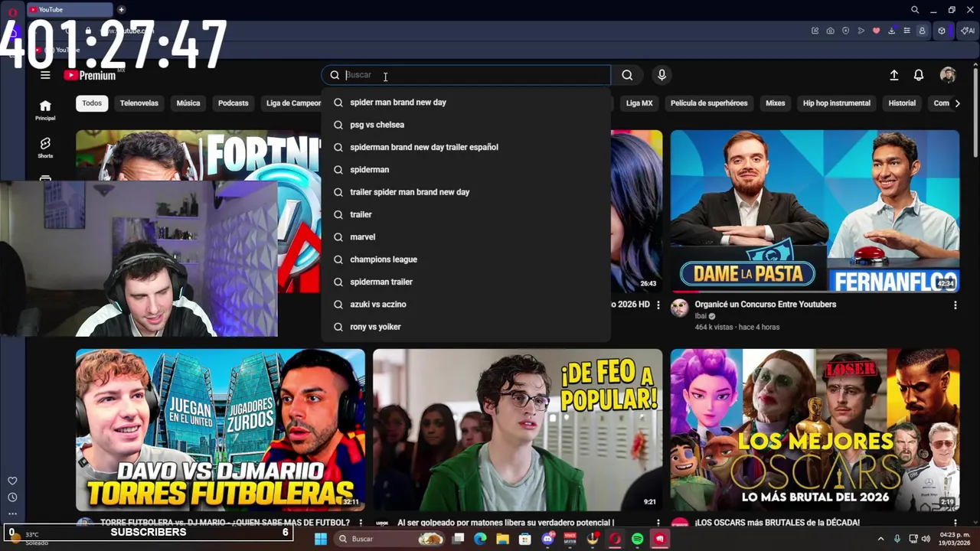
Task: Open Davo vs DjMariio Torres Futboleras thumbnail
Action: pyautogui.click(x=220, y=430)
